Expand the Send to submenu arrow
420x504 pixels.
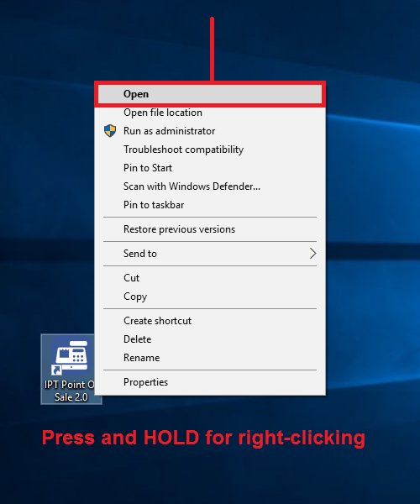312,254
